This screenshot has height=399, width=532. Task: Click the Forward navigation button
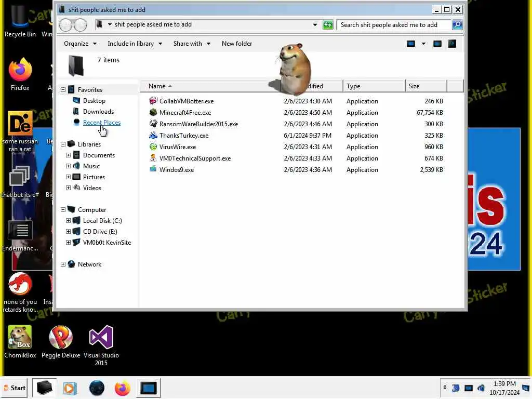click(81, 25)
